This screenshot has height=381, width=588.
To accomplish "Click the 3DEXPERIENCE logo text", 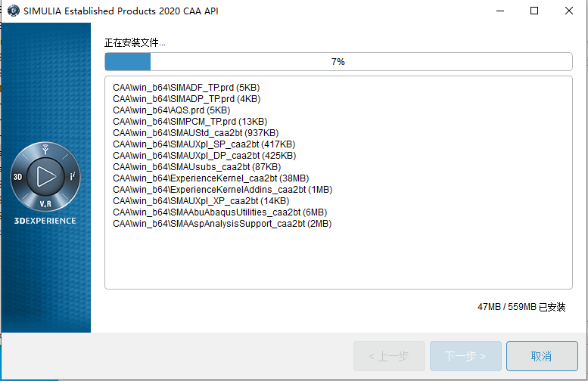I will coord(45,221).
